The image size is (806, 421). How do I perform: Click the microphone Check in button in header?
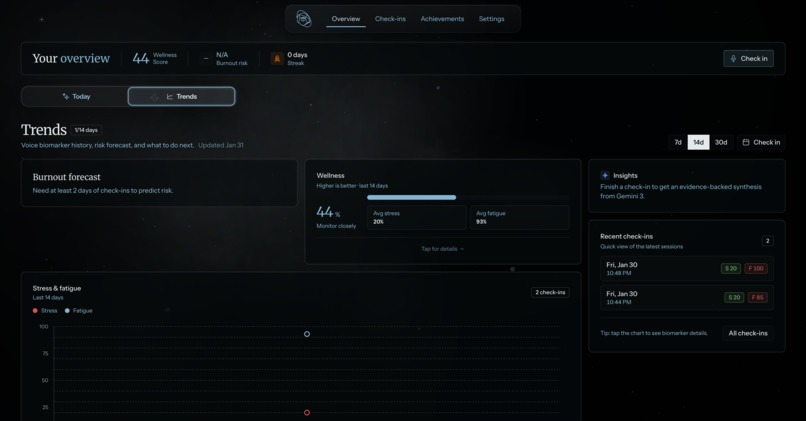click(x=748, y=59)
